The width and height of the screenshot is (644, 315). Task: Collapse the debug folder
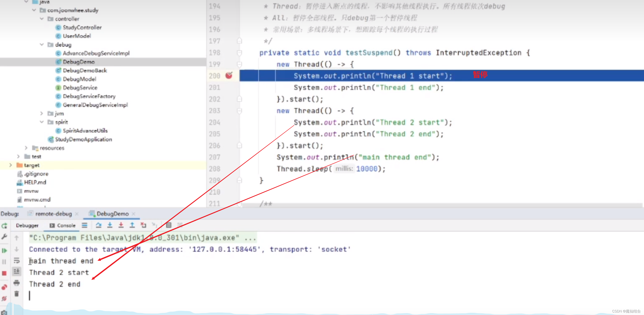pos(42,45)
